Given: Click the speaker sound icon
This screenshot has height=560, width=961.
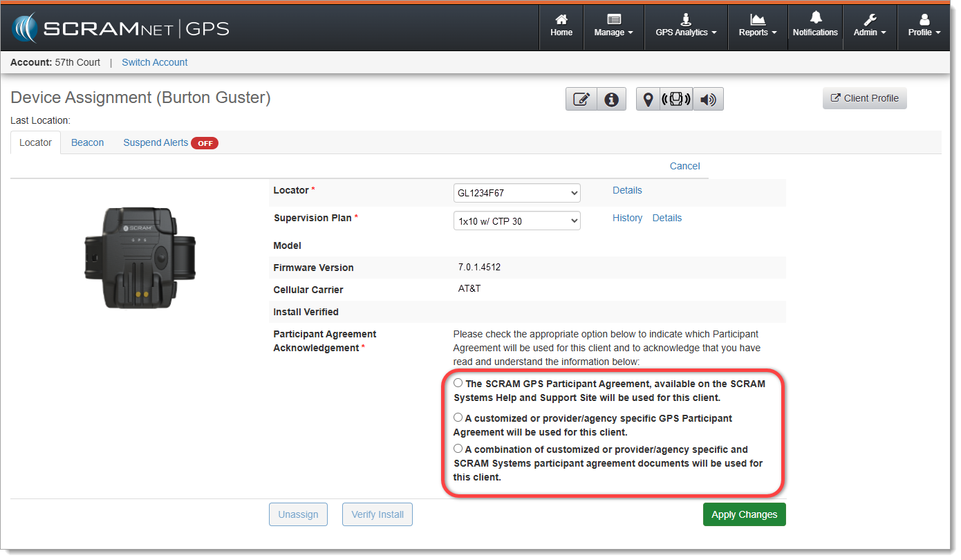Looking at the screenshot, I should pyautogui.click(x=708, y=100).
